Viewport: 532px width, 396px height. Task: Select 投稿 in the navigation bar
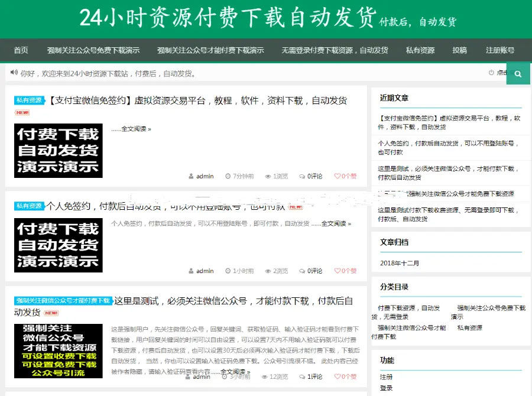click(x=459, y=50)
